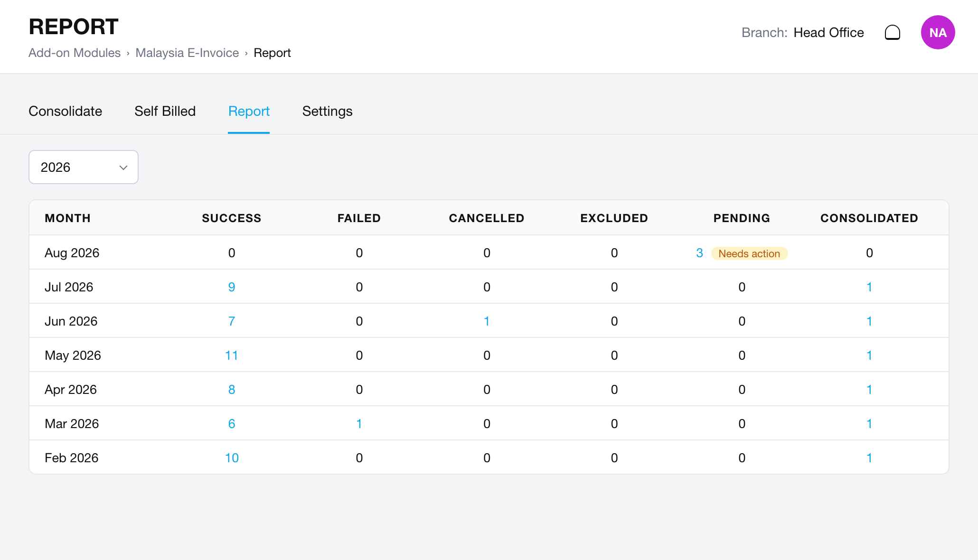Image resolution: width=978 pixels, height=560 pixels.
Task: Go to Malaysia E-Invoice breadcrumb
Action: click(187, 53)
